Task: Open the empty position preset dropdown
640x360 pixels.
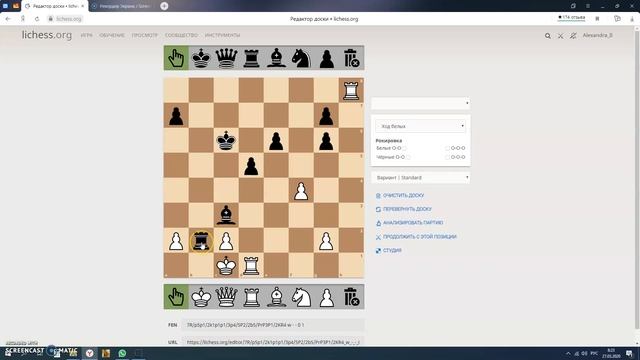Action: 420,103
